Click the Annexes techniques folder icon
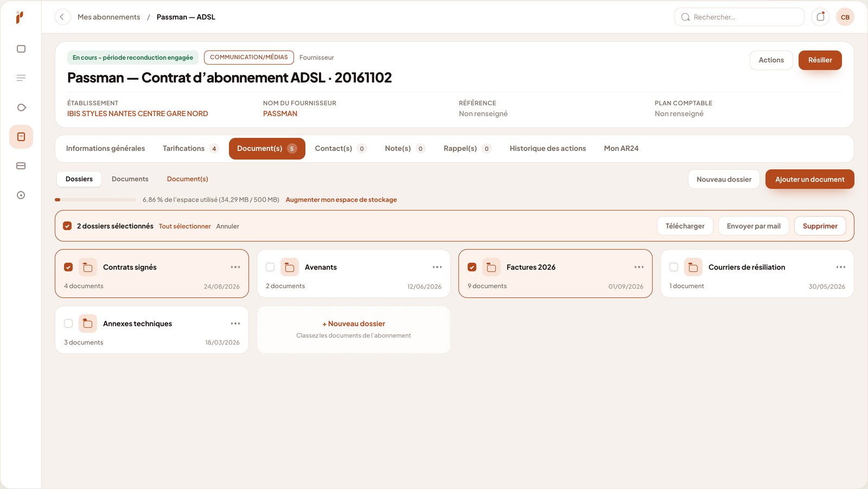868x489 pixels. pos(88,323)
